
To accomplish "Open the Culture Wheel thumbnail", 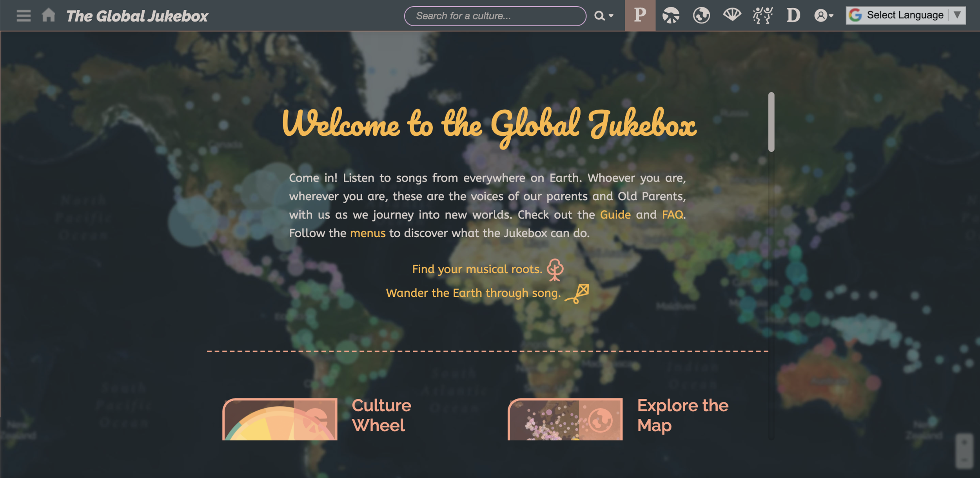I will coord(280,419).
